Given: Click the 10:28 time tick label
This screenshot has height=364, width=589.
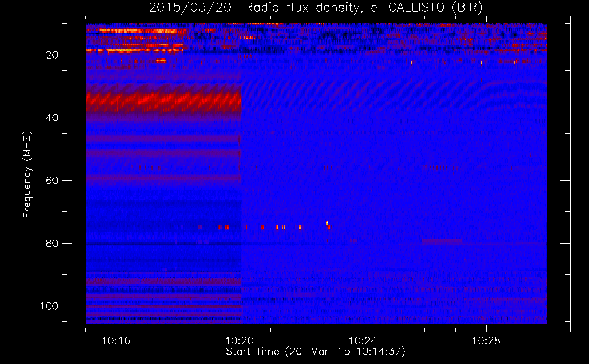Looking at the screenshot, I should click(x=486, y=341).
